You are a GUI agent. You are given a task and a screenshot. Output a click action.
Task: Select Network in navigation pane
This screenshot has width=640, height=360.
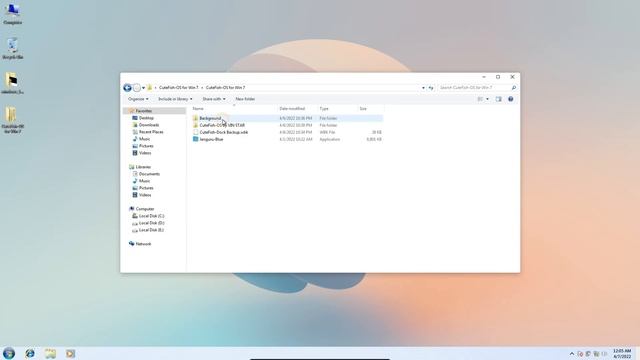(x=143, y=244)
